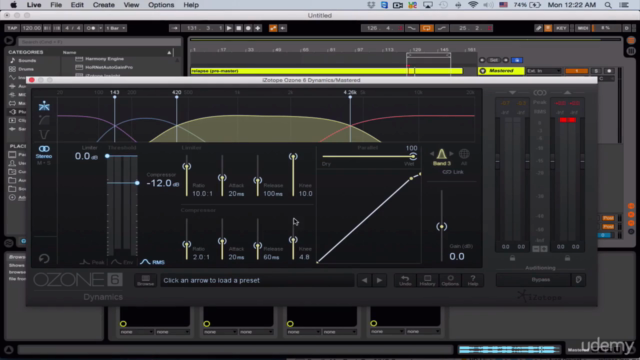Toggle the M•S mode under Stereo
Screen dimensions: 640x360
tap(44, 163)
